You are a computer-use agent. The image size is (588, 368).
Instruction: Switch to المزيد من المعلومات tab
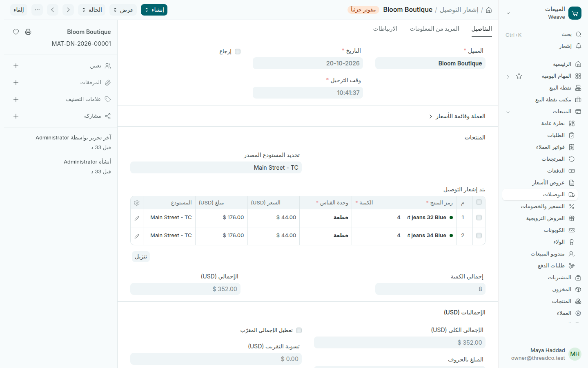(x=434, y=29)
